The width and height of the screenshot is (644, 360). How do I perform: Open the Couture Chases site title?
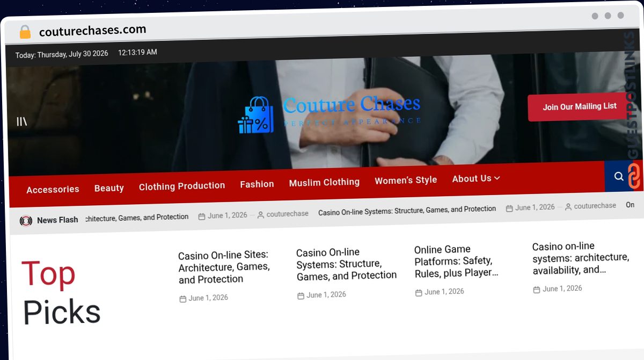tap(352, 104)
